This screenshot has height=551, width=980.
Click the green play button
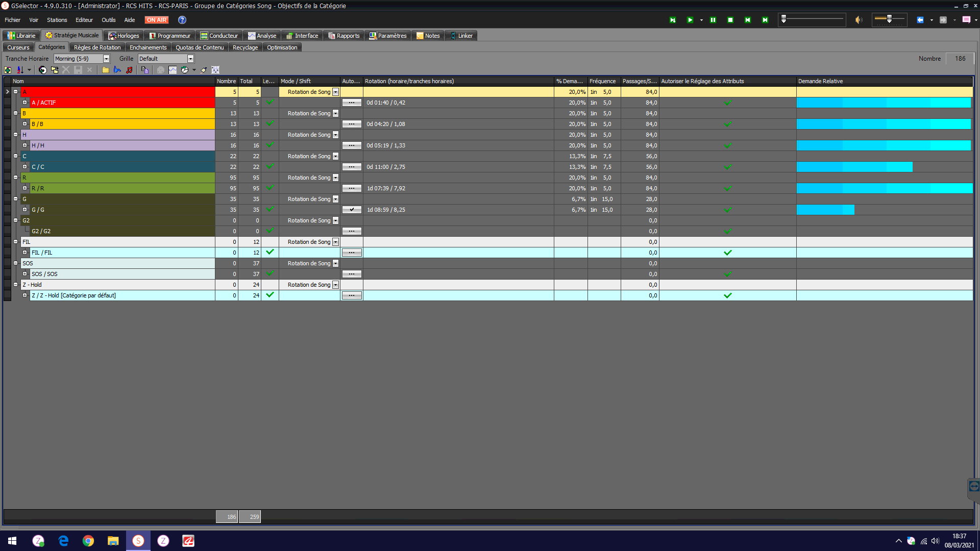pos(690,20)
